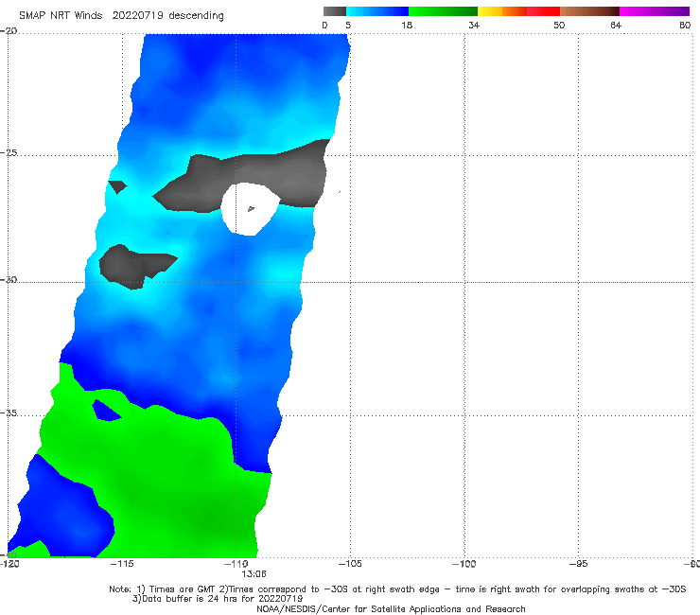Click the longitude label '-115'

pyautogui.click(x=122, y=564)
